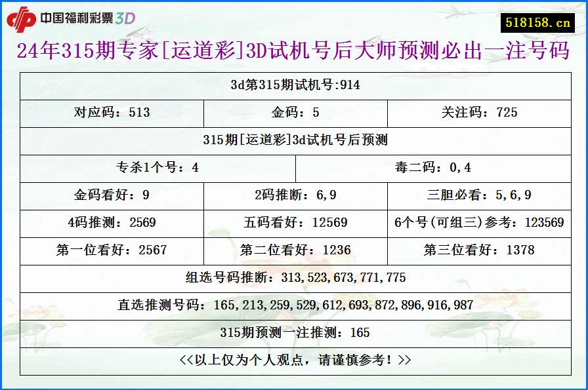588x390 pixels.
Task: Click the 315期预测一注推测：165 row
Action: pos(294,333)
